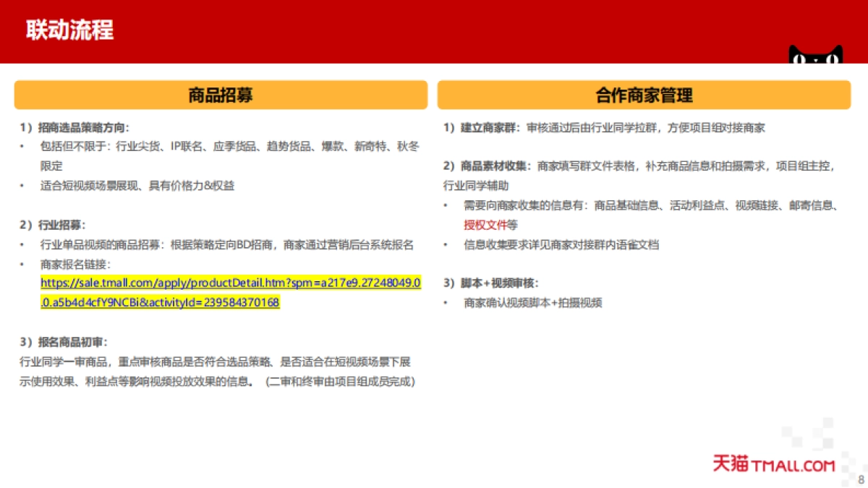This screenshot has height=488, width=868.
Task: Click the red 授权文件 text
Action: (485, 225)
